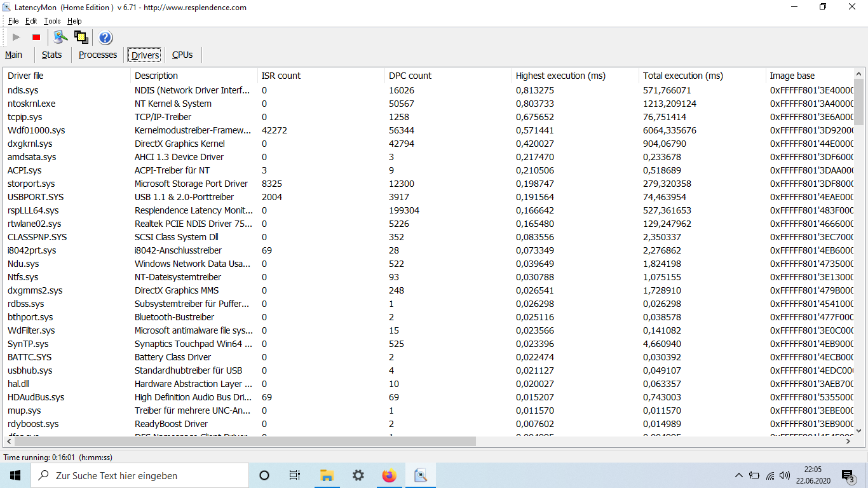
Task: Sort by Description column header
Action: click(x=194, y=76)
